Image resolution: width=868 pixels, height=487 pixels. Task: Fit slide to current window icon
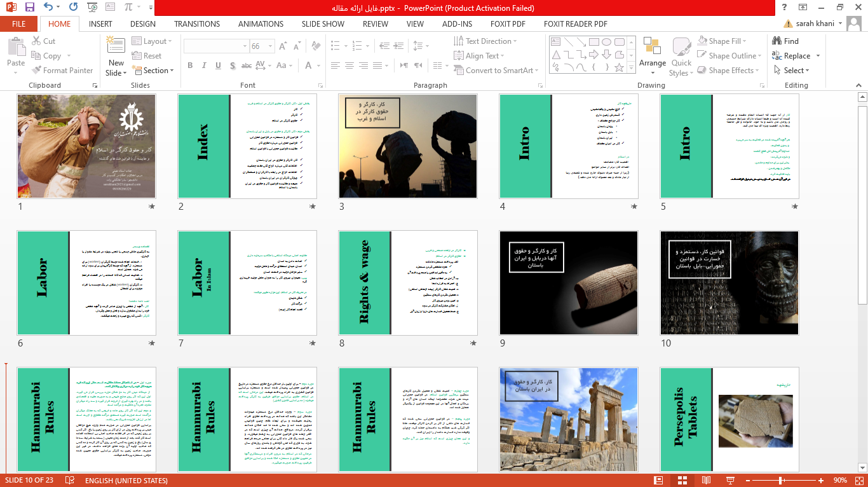(x=858, y=480)
